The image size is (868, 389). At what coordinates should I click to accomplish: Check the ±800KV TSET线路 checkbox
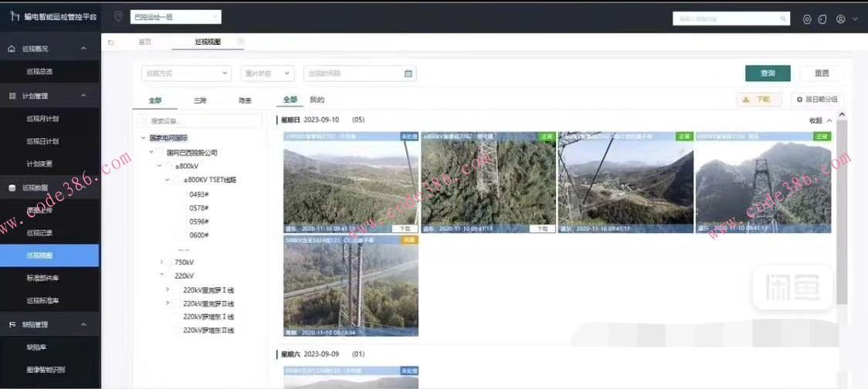[176, 180]
